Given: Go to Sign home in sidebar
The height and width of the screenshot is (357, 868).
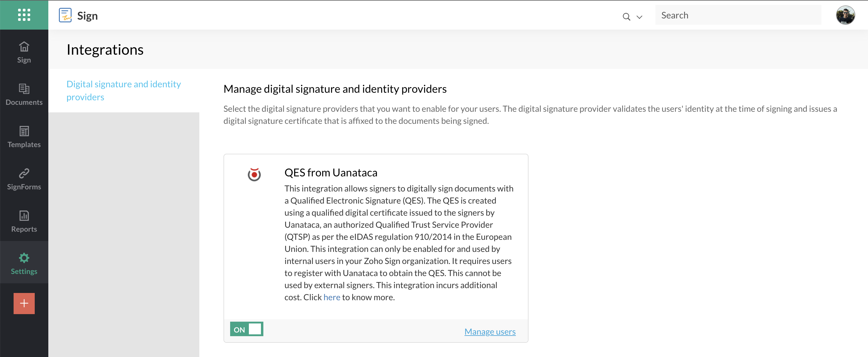Looking at the screenshot, I should [x=24, y=52].
